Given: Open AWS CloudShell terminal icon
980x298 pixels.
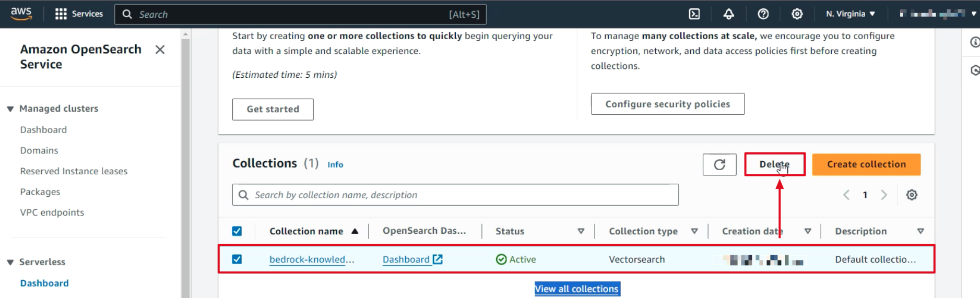Looking at the screenshot, I should click(x=694, y=14).
